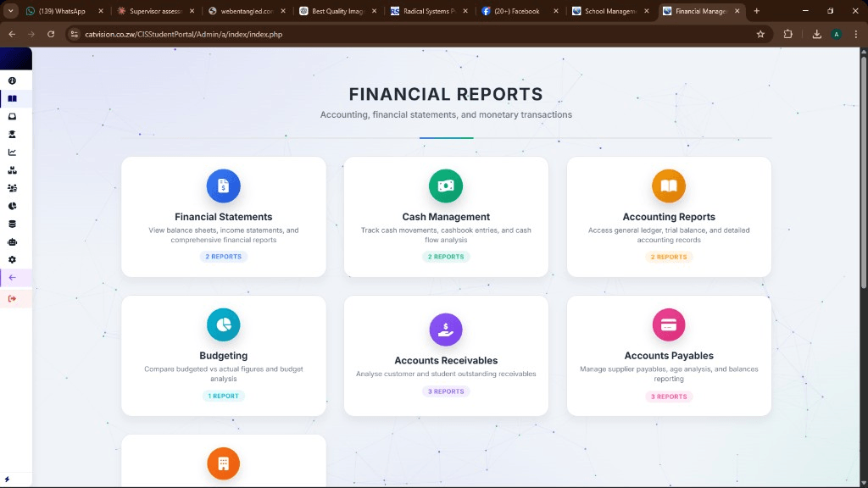Screen dimensions: 868x488
Task: Open the tab search dropdown arrow
Action: coord(10,11)
